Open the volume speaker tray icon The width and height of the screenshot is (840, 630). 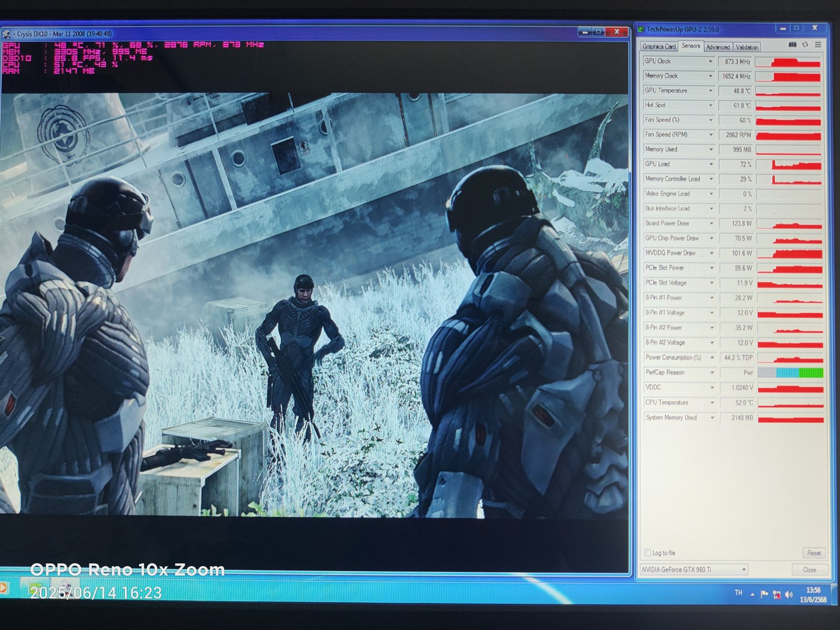pyautogui.click(x=789, y=595)
